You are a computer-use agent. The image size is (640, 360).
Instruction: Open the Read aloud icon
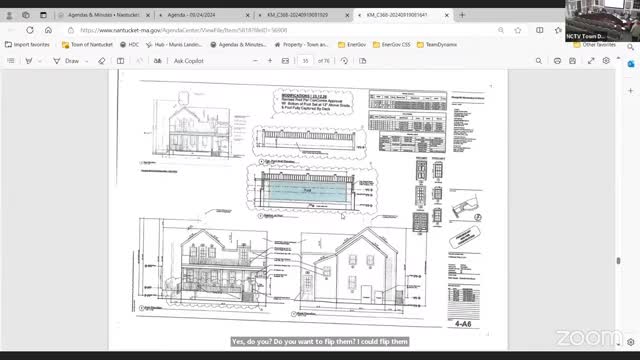point(139,61)
